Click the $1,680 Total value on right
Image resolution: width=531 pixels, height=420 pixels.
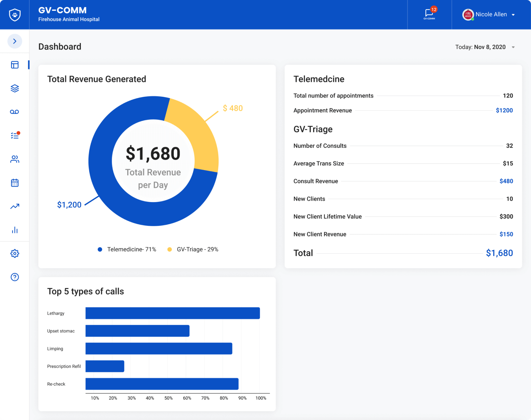pos(499,253)
